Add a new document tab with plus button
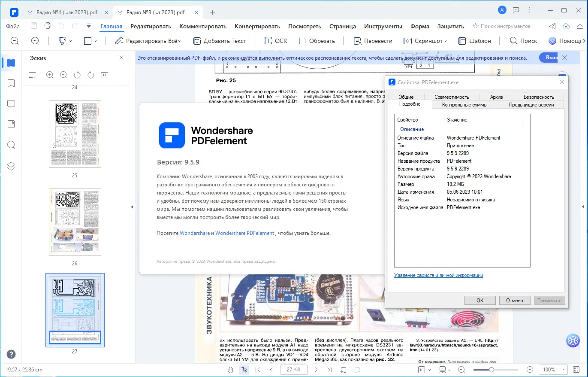Viewport: 588px width, 377px height. (212, 12)
